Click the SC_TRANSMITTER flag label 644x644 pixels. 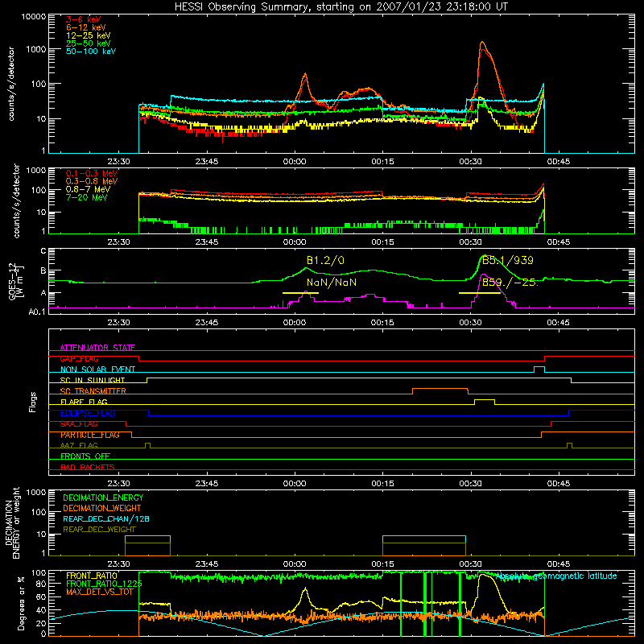(93, 391)
